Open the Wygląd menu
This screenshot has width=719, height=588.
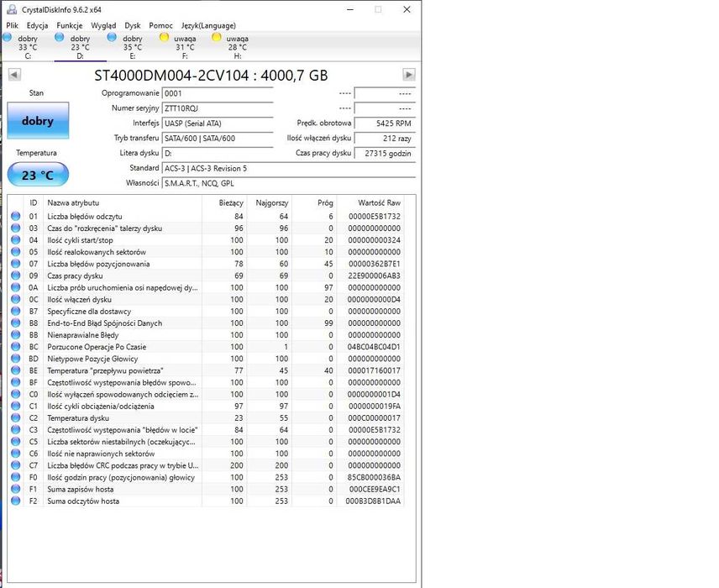(103, 26)
